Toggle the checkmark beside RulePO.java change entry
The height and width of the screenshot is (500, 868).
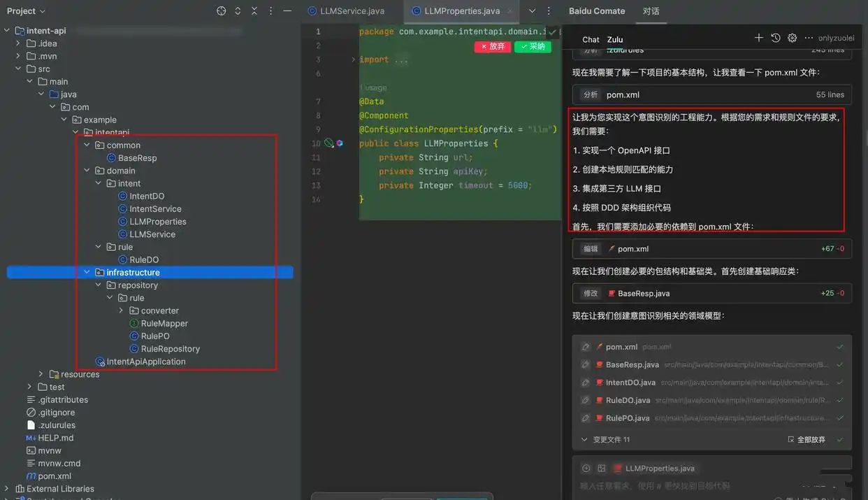[840, 417]
